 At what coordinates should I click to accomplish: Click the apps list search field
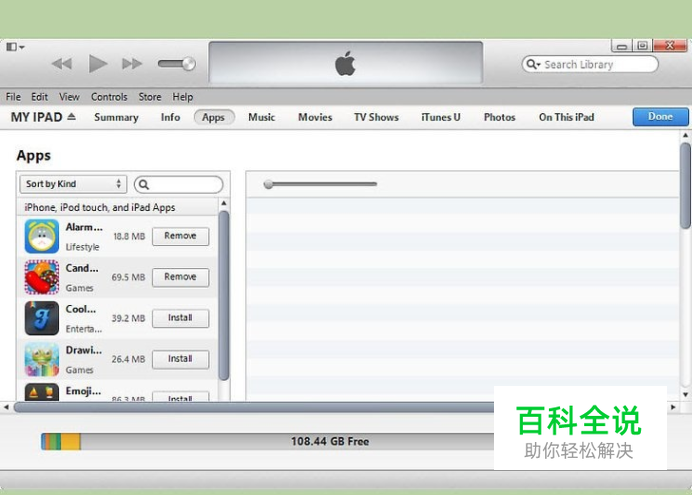pos(179,184)
